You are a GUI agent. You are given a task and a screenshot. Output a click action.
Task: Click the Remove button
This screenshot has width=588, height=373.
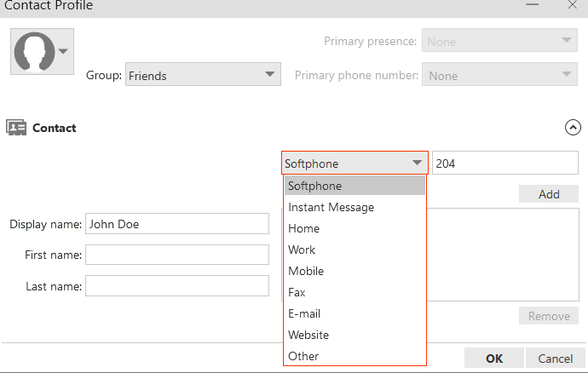coord(549,316)
